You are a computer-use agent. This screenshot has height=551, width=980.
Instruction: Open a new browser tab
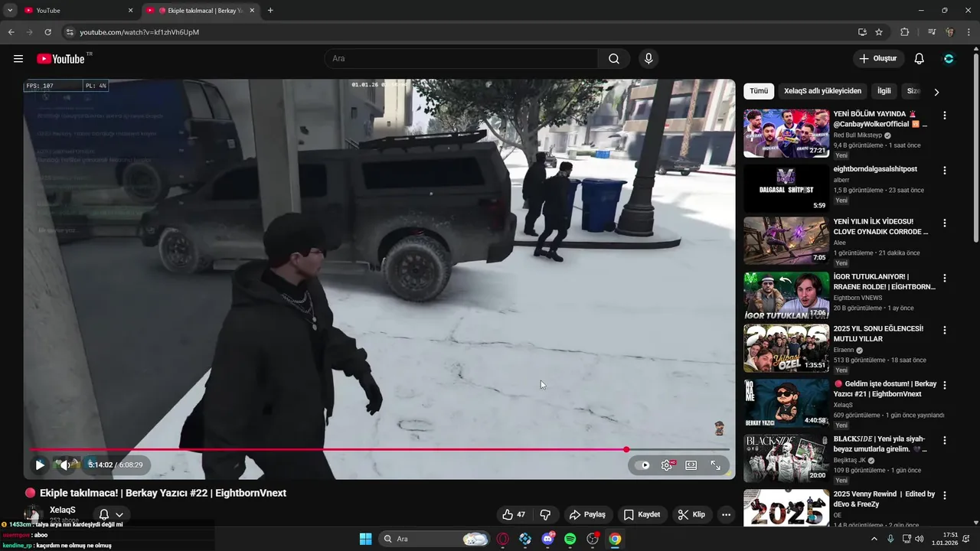(270, 11)
